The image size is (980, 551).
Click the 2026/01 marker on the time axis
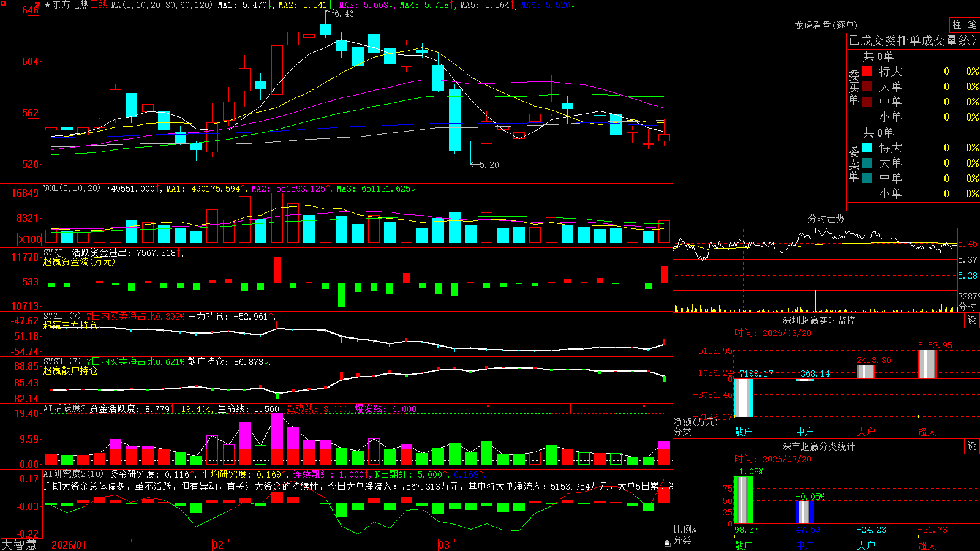point(69,545)
